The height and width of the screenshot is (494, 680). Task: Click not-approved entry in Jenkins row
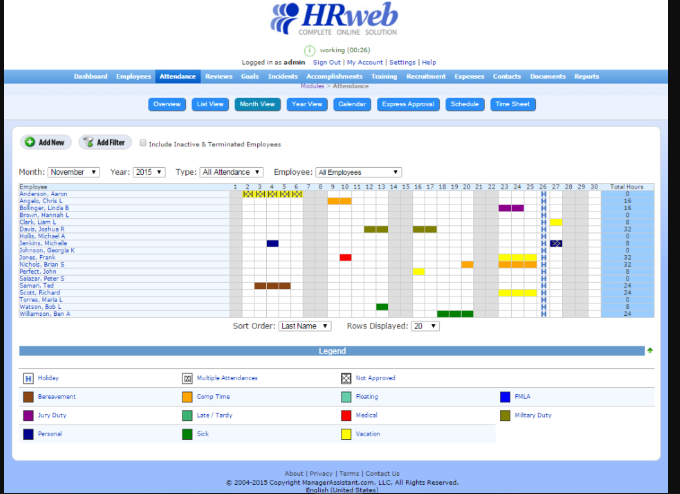coord(556,244)
